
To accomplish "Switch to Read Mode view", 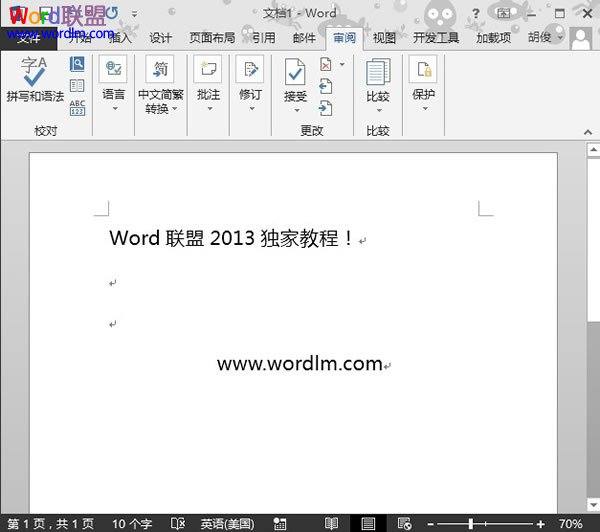I will 331,523.
